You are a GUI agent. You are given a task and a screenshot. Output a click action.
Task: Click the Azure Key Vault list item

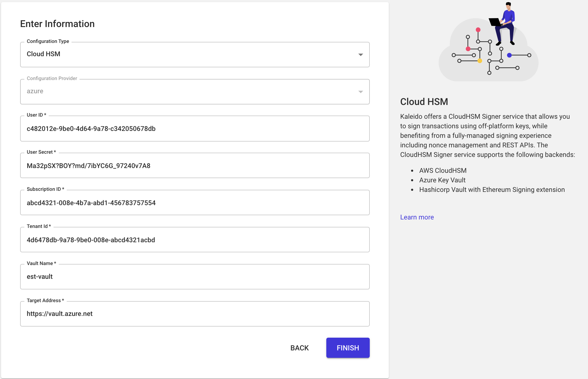tap(442, 180)
